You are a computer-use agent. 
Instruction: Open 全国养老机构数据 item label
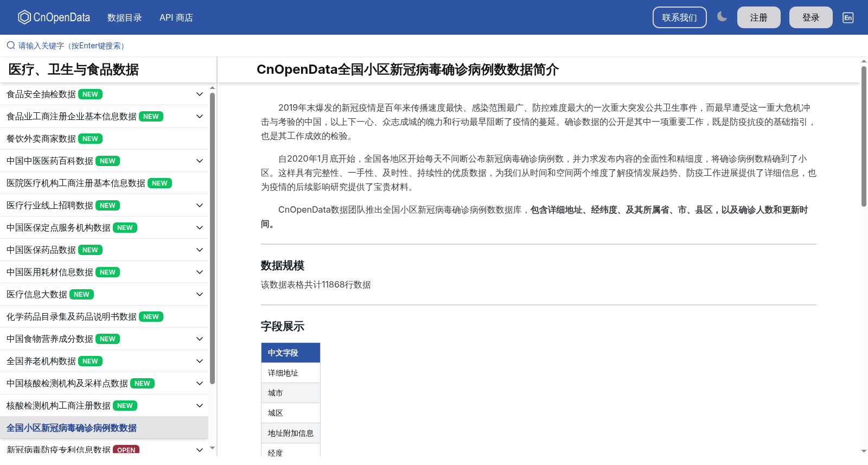(x=41, y=361)
